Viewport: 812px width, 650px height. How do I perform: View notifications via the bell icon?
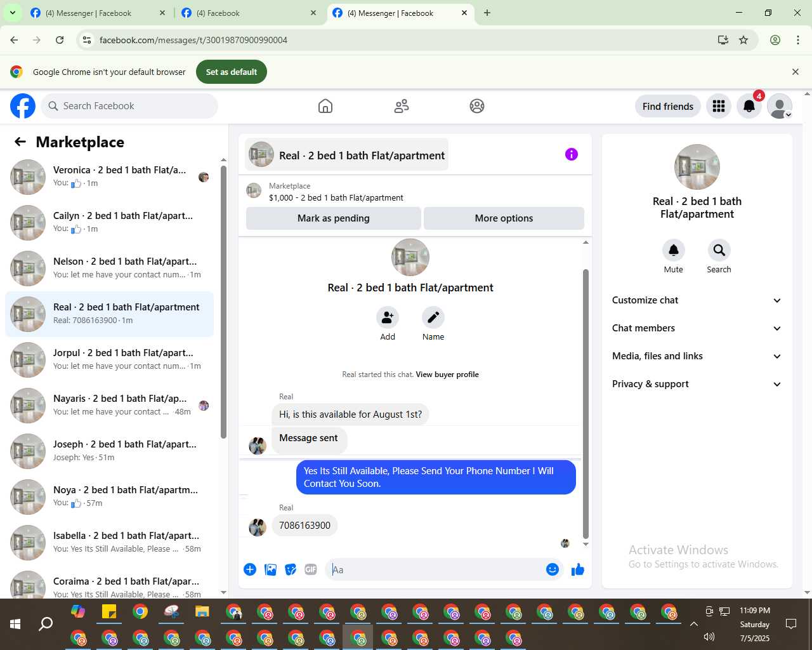(x=749, y=106)
